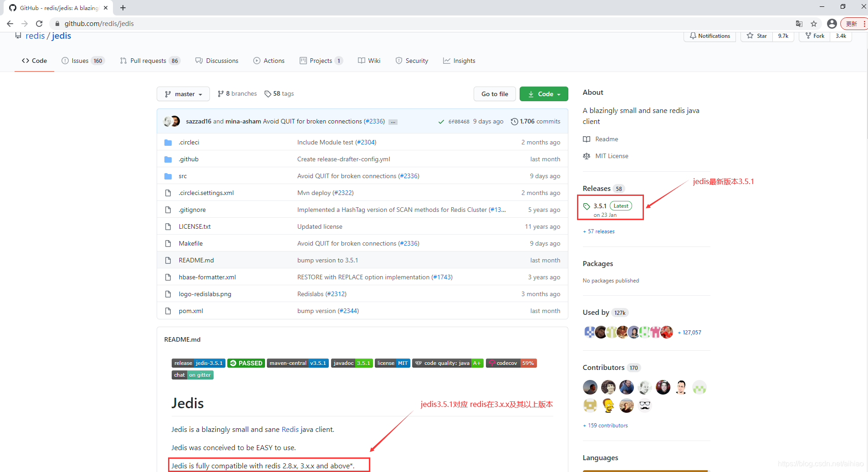The image size is (868, 472).
Task: Bookmark this page with the star icon
Action: tap(814, 24)
